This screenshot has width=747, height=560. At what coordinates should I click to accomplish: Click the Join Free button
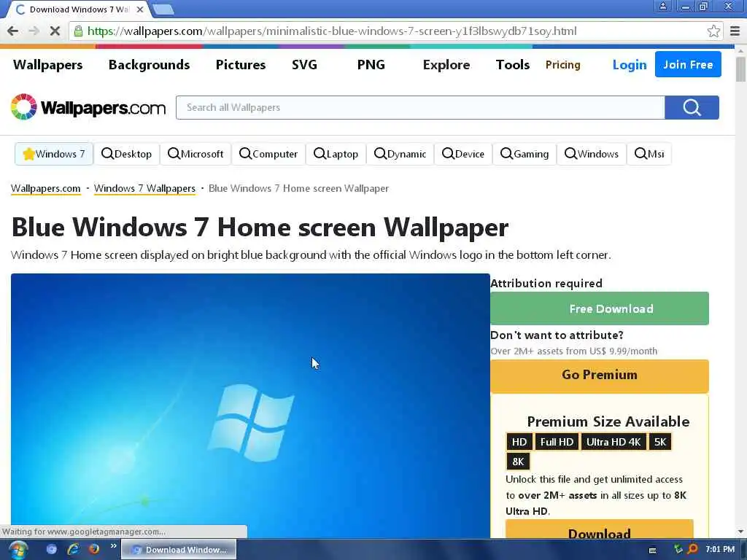tap(688, 64)
